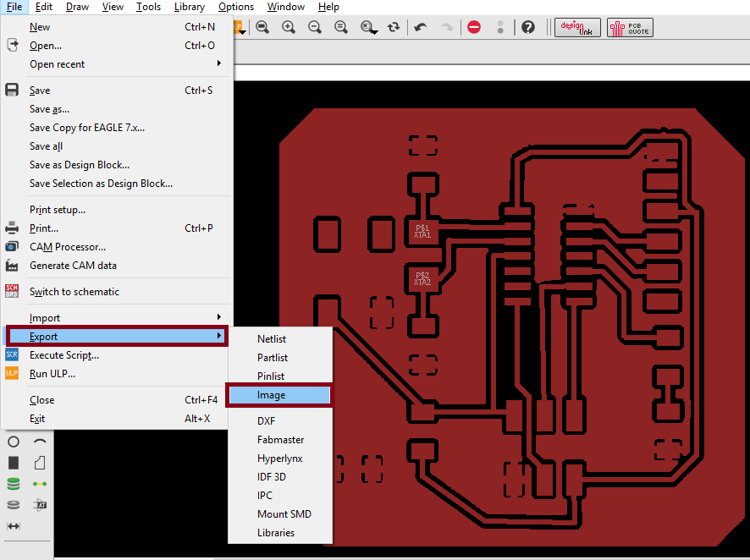Select Fabmaster in Export submenu
The image size is (750, 560).
(280, 440)
